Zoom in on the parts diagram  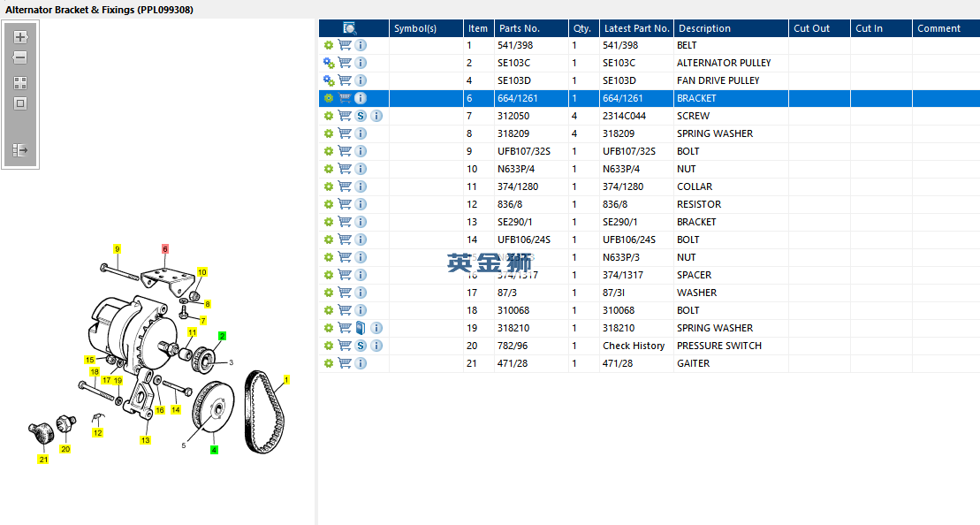pos(20,37)
